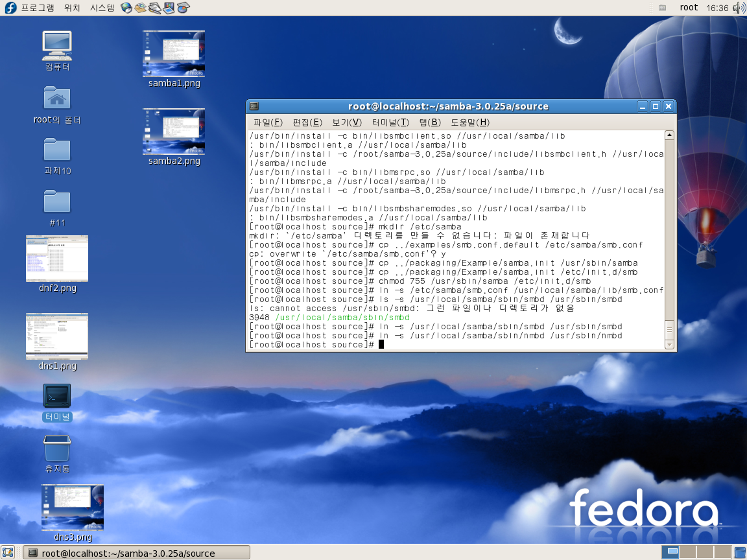Screen dimensions: 747x560
Task: Switch to the second workspace in pager
Action: click(687, 552)
